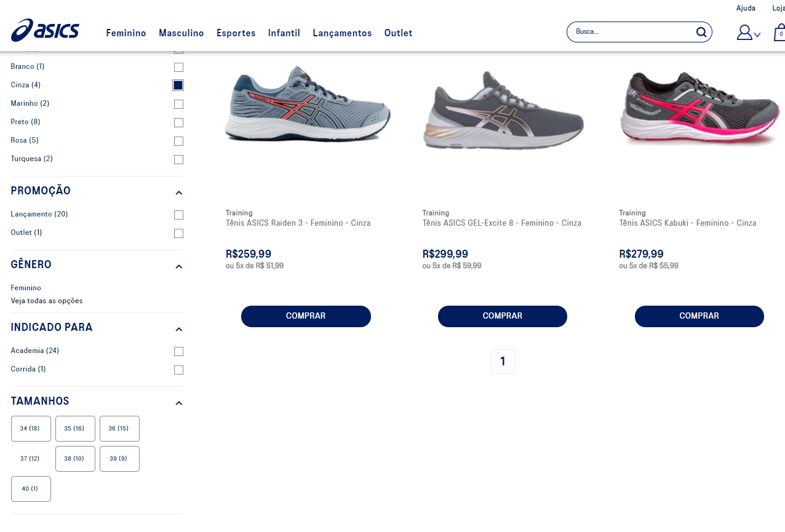
Task: Collapse the Tamanhos section
Action: click(x=179, y=403)
